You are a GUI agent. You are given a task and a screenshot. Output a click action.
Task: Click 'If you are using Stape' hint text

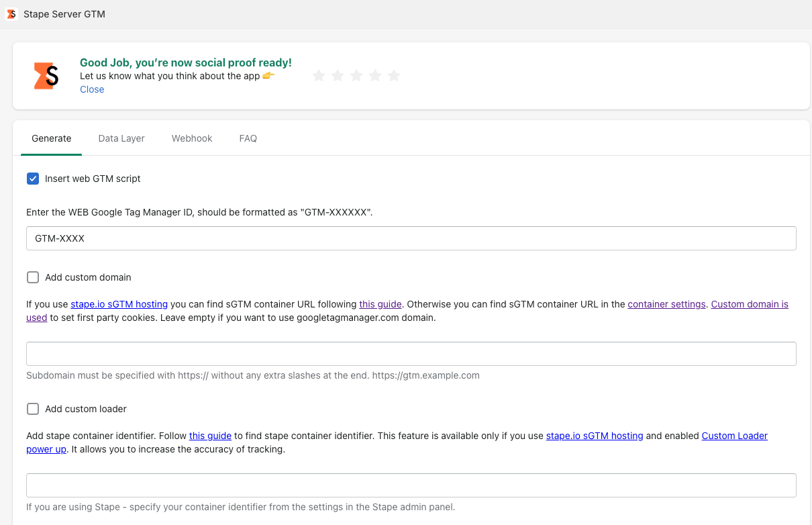pyautogui.click(x=241, y=507)
